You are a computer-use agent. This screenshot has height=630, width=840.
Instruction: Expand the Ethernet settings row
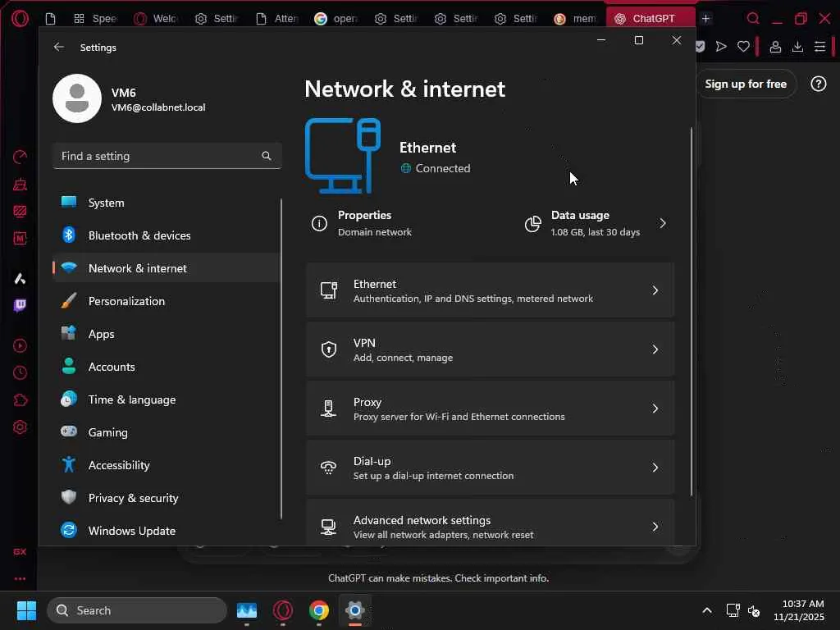coord(490,290)
